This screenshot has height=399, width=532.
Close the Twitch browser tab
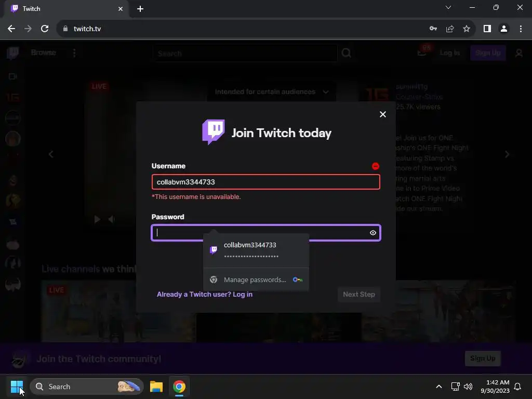pyautogui.click(x=121, y=9)
